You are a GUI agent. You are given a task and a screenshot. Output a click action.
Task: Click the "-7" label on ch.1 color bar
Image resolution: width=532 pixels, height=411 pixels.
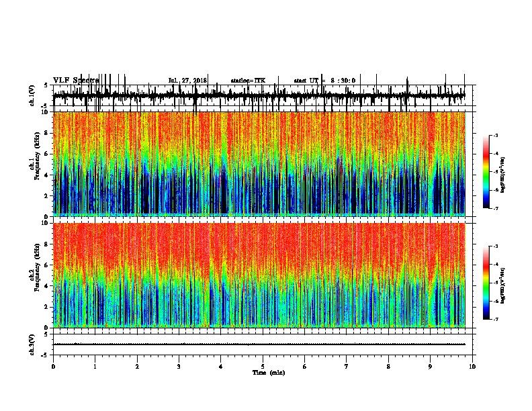tap(496, 208)
